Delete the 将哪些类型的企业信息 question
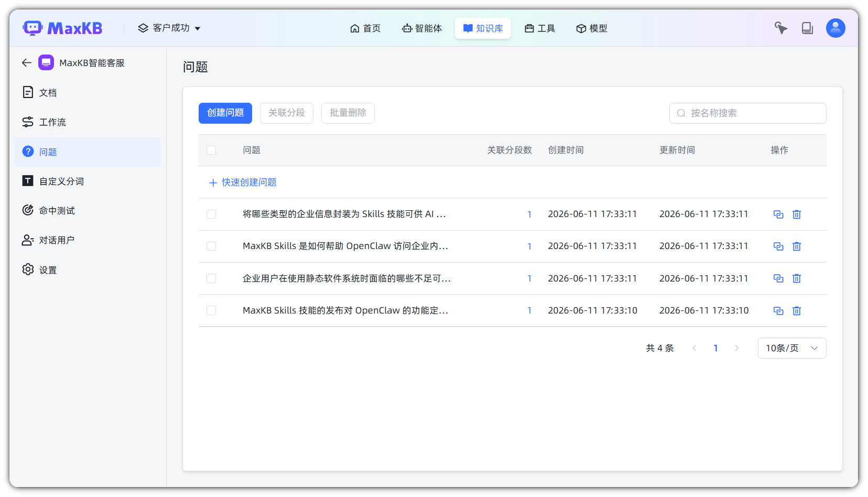The width and height of the screenshot is (868, 497). tap(797, 214)
